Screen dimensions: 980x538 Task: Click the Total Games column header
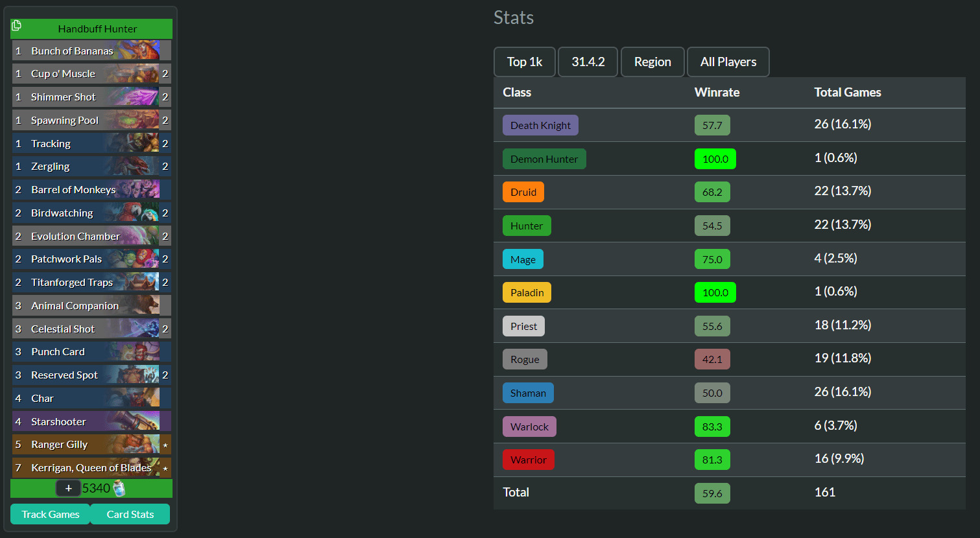847,93
